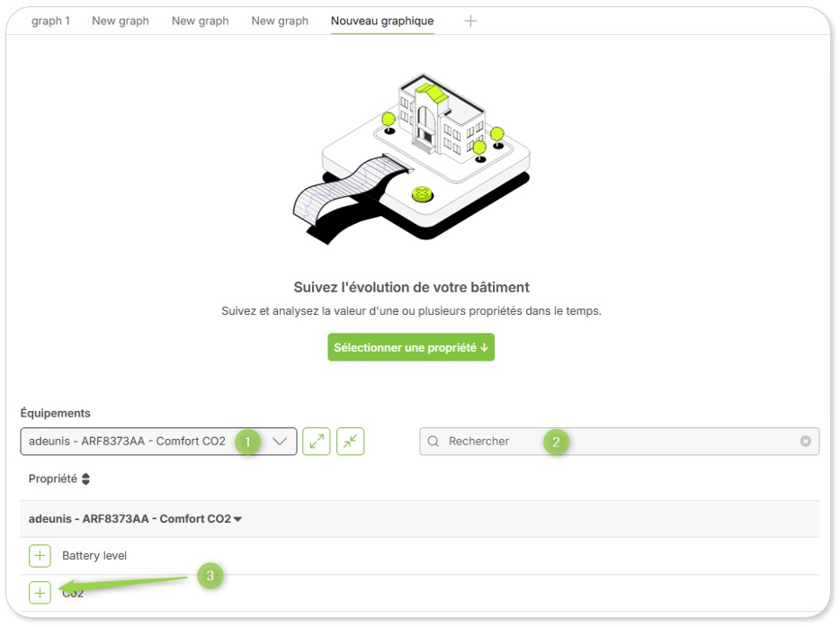
Task: Click the building illustration
Action: coord(411,158)
